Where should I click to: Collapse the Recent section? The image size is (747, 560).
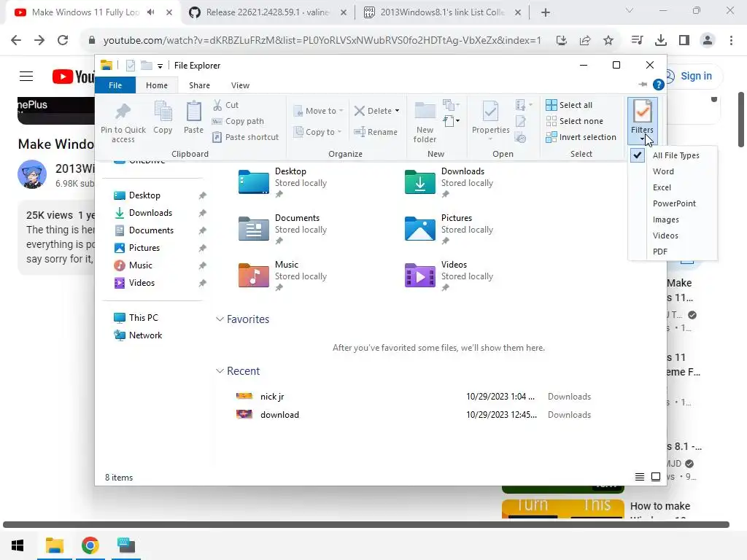click(220, 371)
